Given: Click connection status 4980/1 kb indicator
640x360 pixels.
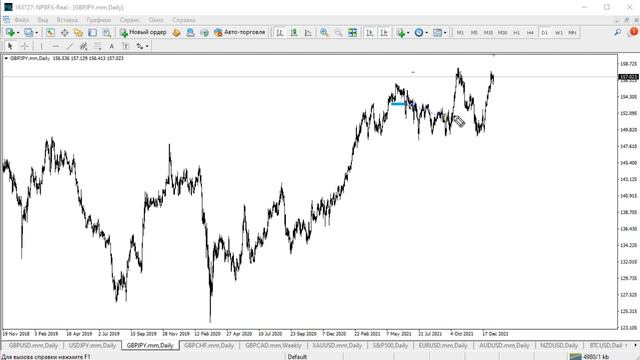Looking at the screenshot, I should (x=590, y=357).
